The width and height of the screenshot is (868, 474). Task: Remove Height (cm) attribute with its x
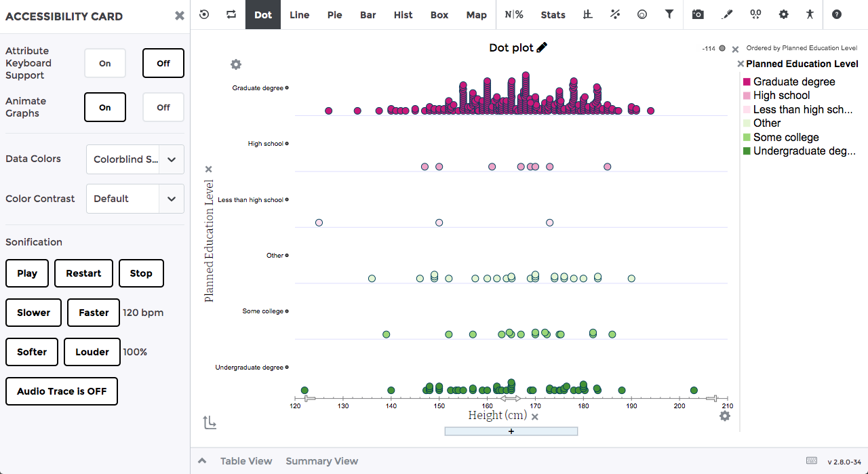coord(535,416)
